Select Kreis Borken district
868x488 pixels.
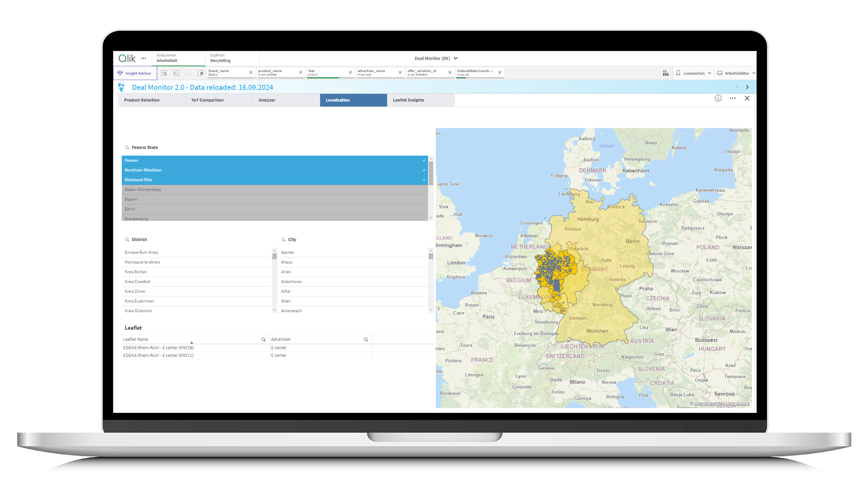click(197, 272)
